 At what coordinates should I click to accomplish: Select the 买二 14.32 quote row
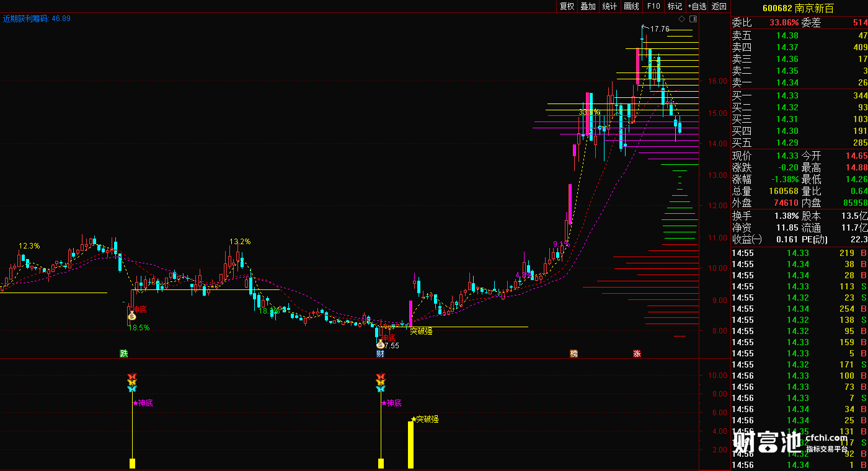point(800,107)
